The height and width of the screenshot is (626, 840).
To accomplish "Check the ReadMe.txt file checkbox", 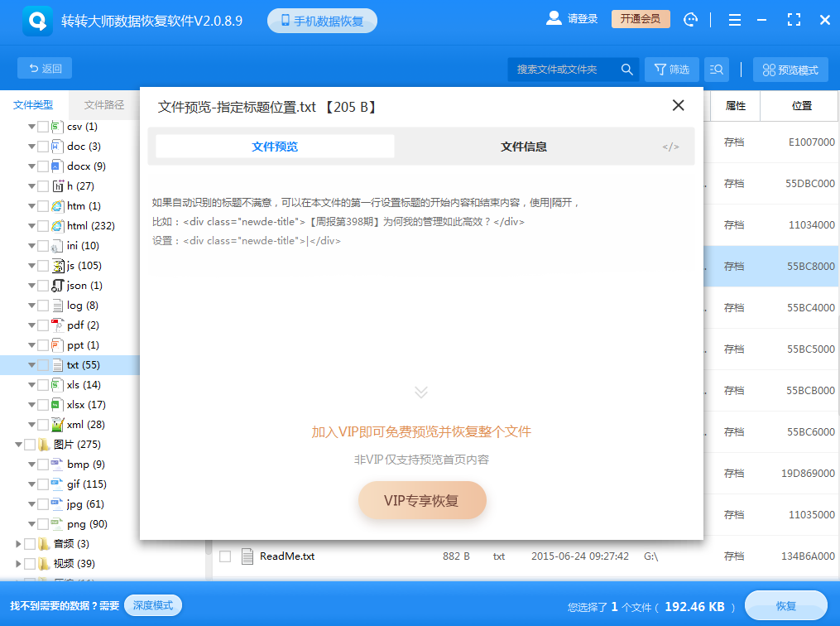I will [x=223, y=556].
